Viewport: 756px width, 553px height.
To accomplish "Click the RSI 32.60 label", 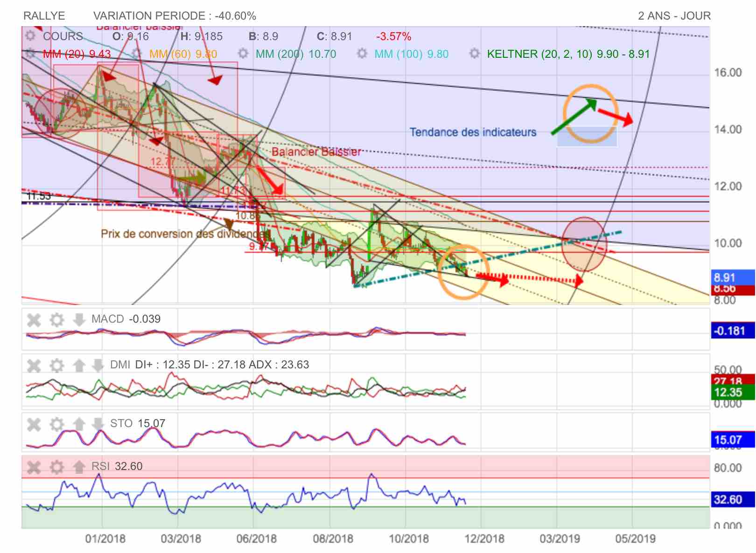I will tap(117, 466).
